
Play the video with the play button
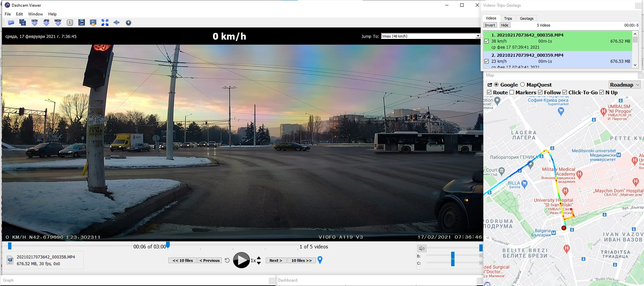point(241,260)
